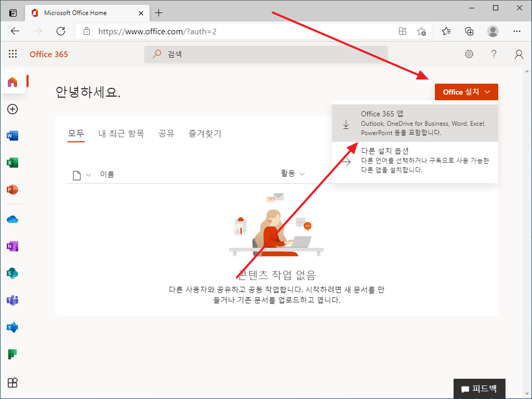Screen dimensions: 532x399
Task: Open the Edge profile avatar
Action: 493,31
